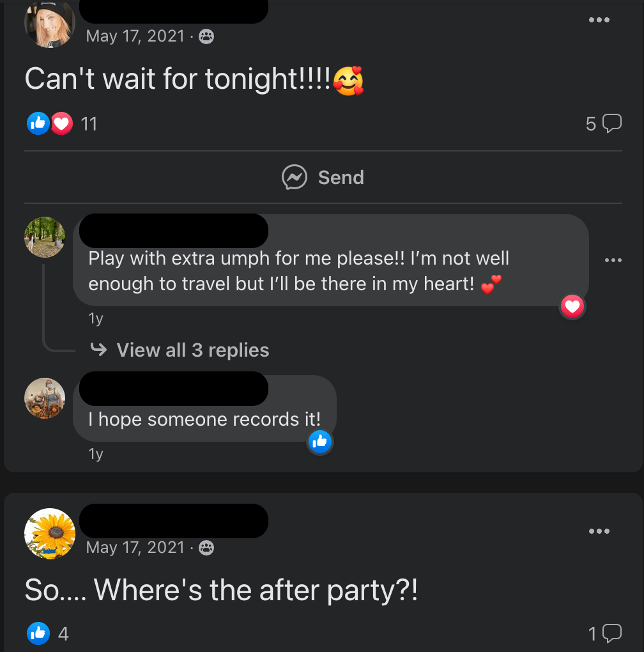Image resolution: width=644 pixels, height=652 pixels.
Task: Open three-dot options for "extra umph" comment
Action: point(613,260)
